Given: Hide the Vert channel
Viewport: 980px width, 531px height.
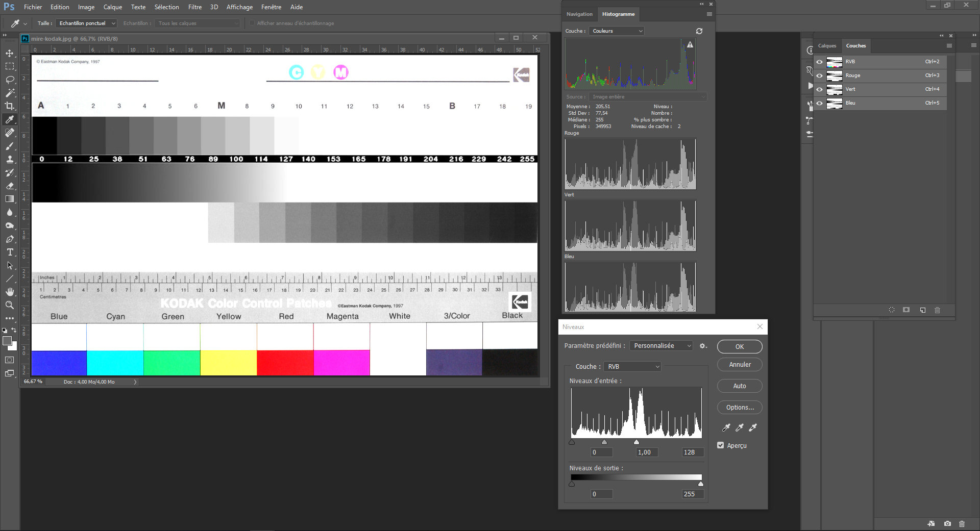Looking at the screenshot, I should point(820,89).
